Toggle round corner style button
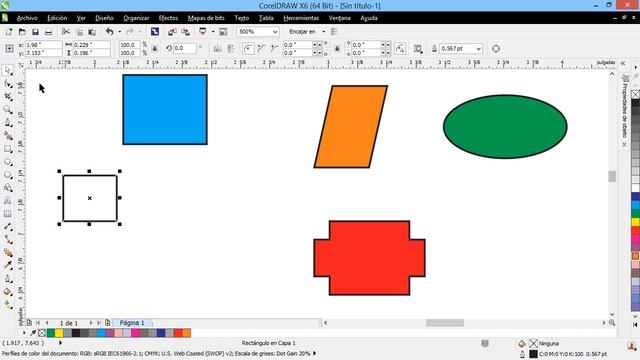 pos(248,49)
